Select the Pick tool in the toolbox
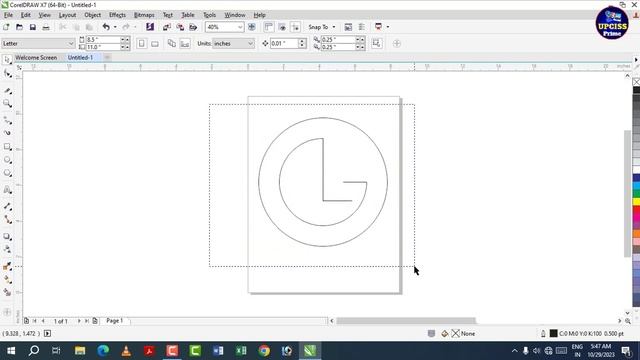This screenshot has height=360, width=640. (x=7, y=60)
